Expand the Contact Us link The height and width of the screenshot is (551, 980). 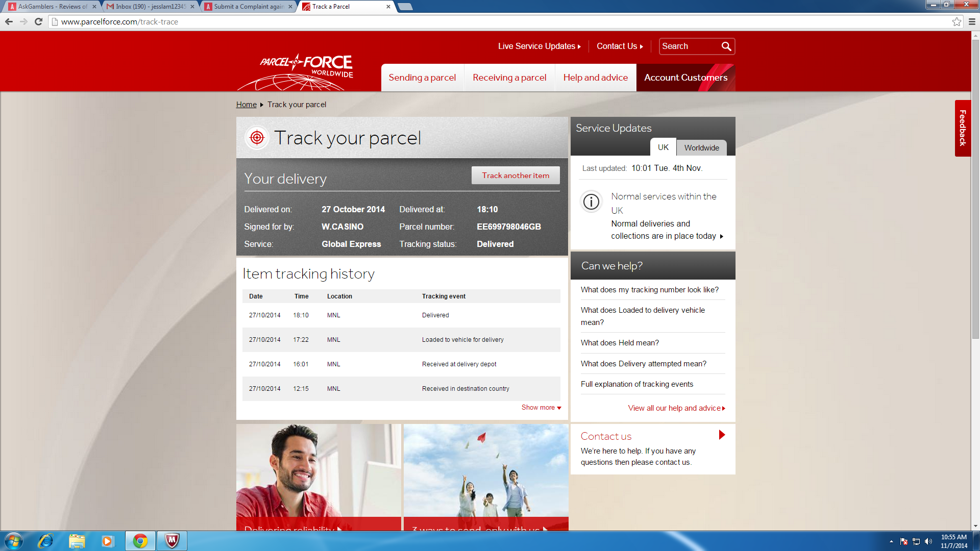(x=620, y=46)
